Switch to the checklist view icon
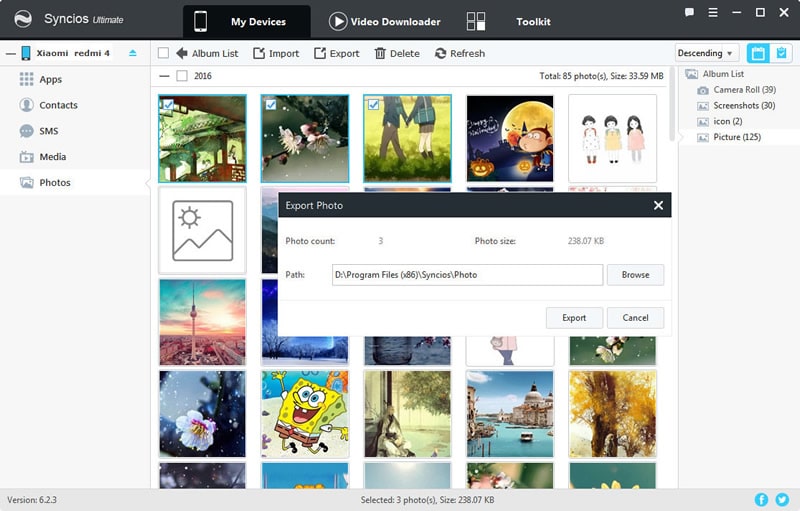Viewport: 800px width, 511px height. tap(781, 53)
